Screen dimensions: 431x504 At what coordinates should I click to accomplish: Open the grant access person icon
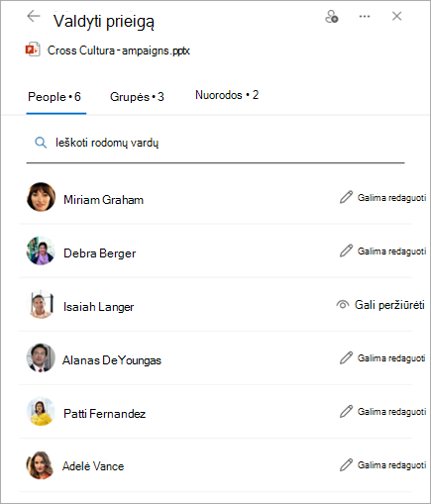tap(332, 17)
